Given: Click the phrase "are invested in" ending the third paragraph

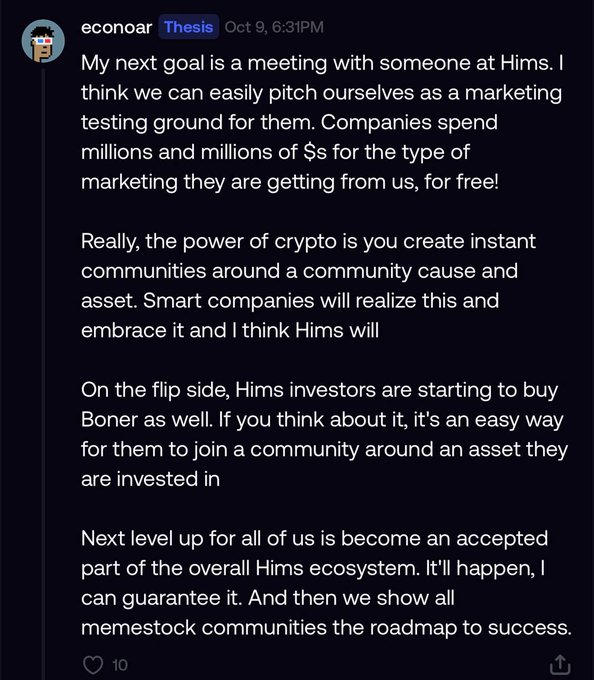Looking at the screenshot, I should point(150,479).
